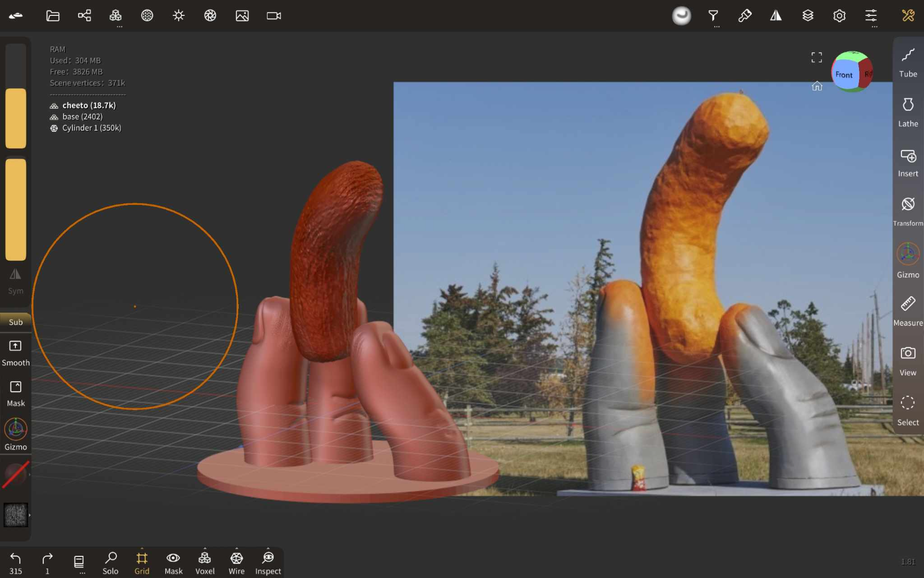Hold the Mask shortcut button

(x=15, y=394)
